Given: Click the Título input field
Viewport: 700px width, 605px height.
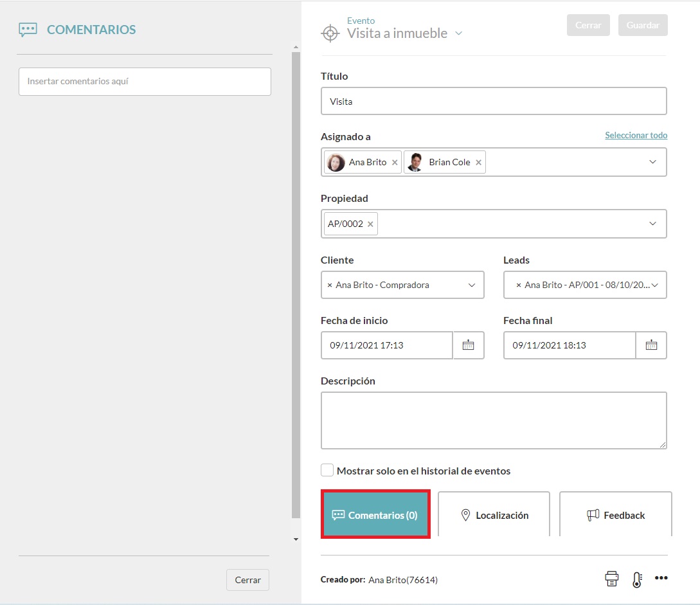Looking at the screenshot, I should [x=494, y=101].
